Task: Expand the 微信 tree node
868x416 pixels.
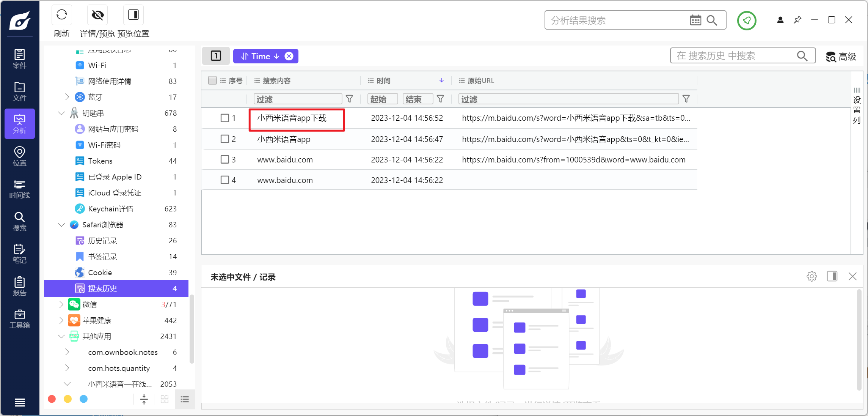Action: coord(61,304)
